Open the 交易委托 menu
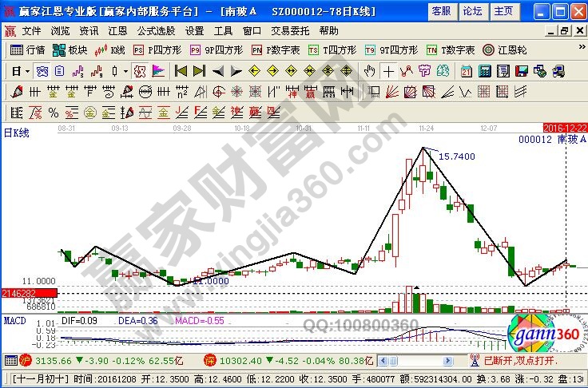Viewport: 588px width, 388px height. [291, 30]
